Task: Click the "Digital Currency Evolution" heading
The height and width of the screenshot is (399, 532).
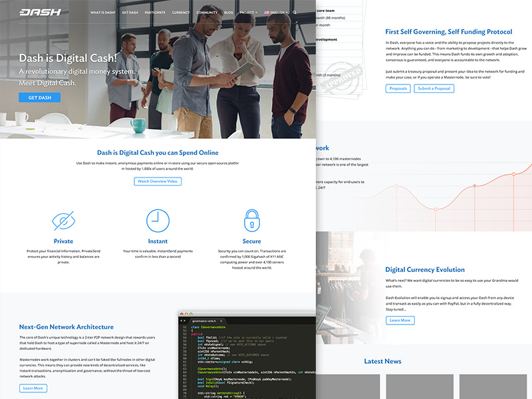Action: click(425, 270)
